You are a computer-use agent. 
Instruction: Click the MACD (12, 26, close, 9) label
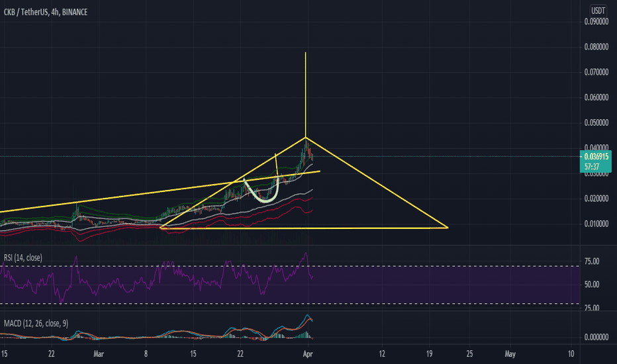click(x=36, y=324)
